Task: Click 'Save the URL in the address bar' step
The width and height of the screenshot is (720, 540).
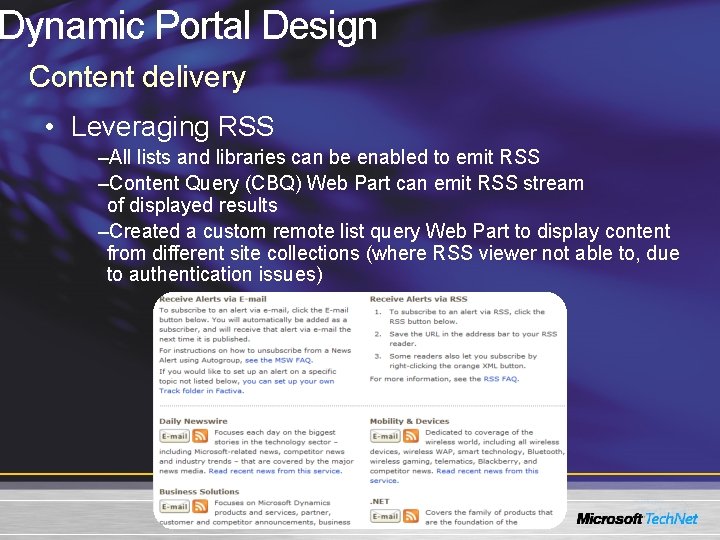Action: click(x=473, y=338)
